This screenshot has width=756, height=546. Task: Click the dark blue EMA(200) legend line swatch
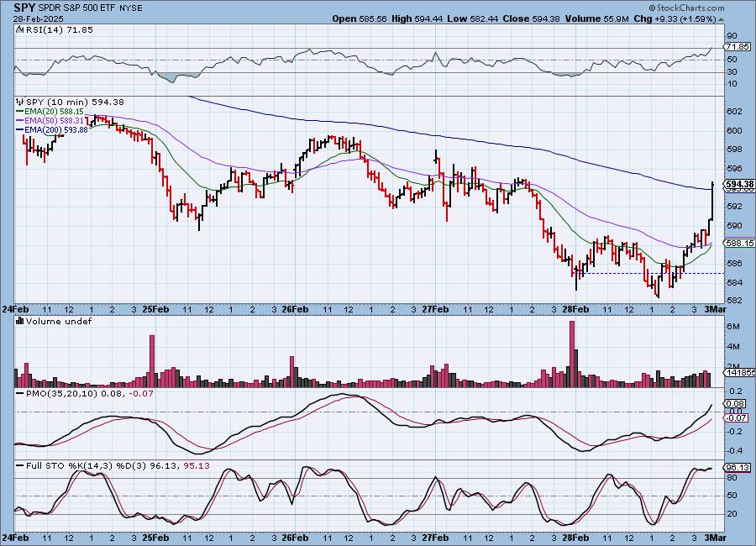20,129
